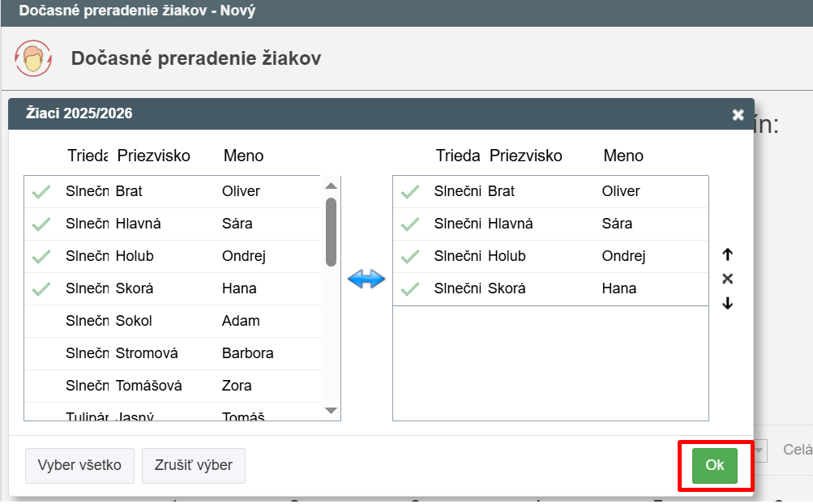Open the dropdown behind the Ok button
Screen dimensions: 813x504
pyautogui.click(x=760, y=450)
